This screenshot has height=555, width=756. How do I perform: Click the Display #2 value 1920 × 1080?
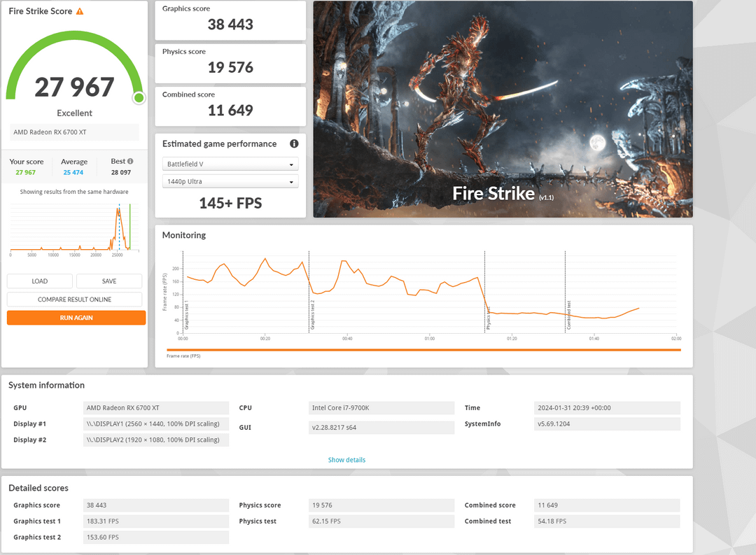[x=155, y=440]
